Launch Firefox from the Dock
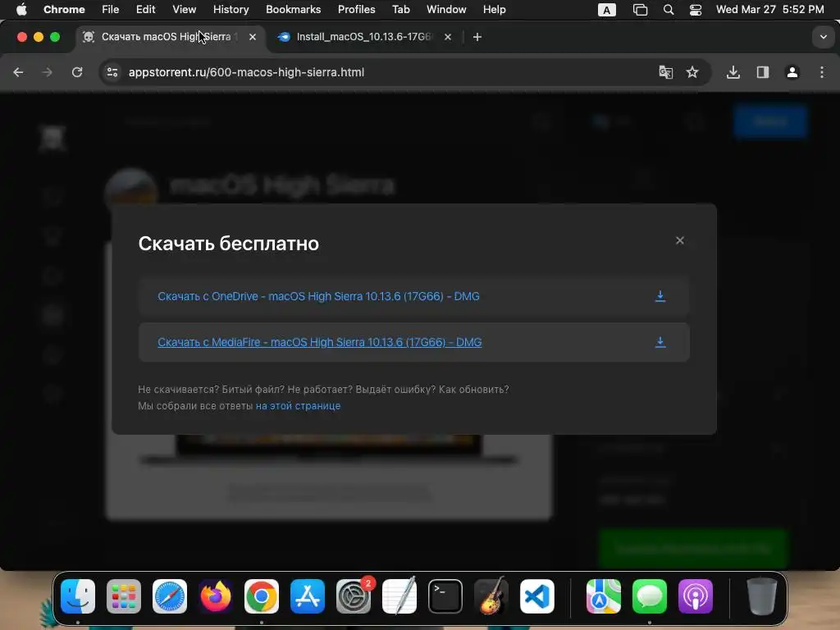 (216, 596)
